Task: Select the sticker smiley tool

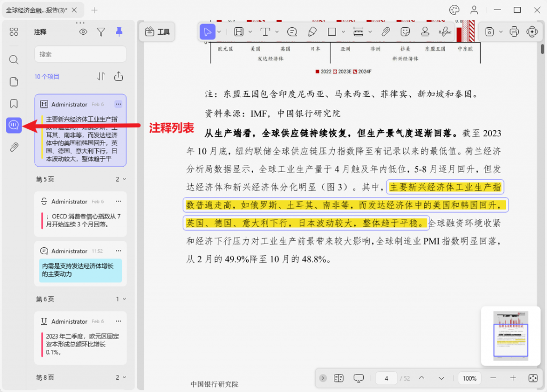Action: pyautogui.click(x=405, y=32)
